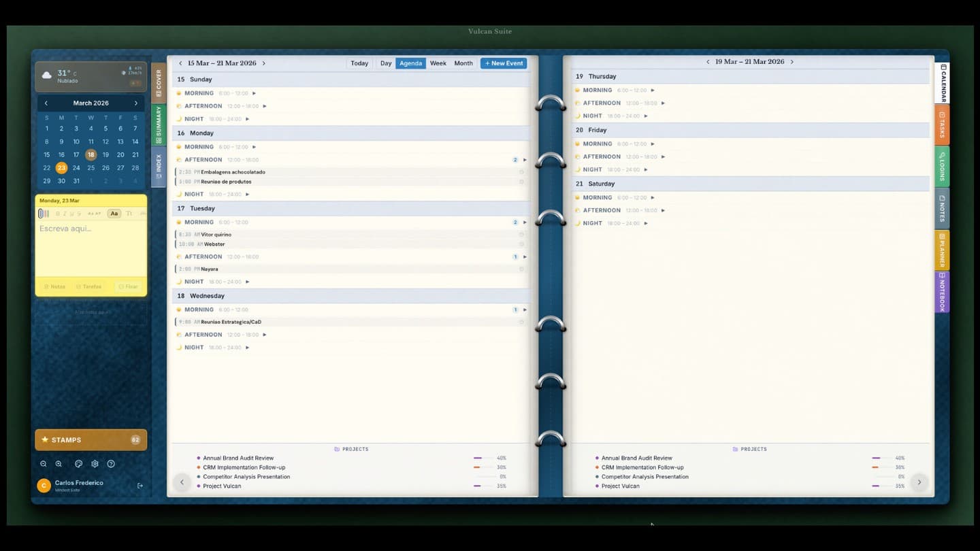The height and width of the screenshot is (551, 980).
Task: Switch to Month view
Action: 463,63
